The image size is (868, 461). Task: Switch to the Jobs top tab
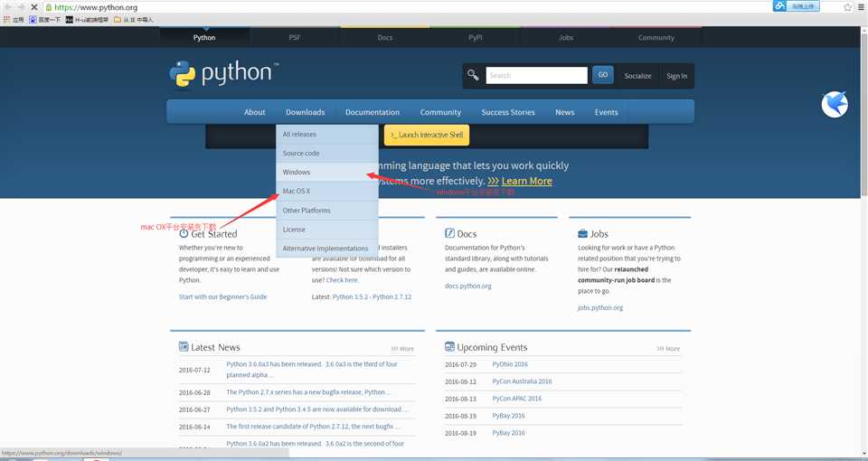[x=566, y=37]
